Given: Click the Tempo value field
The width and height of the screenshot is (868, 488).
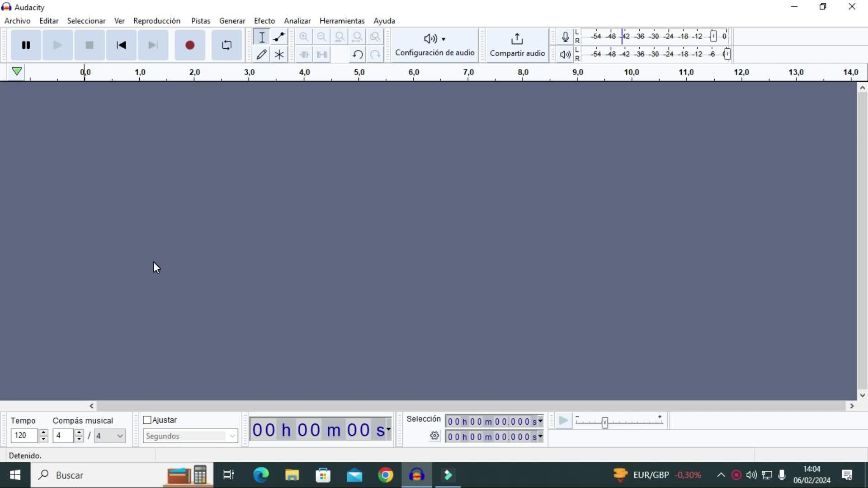Looking at the screenshot, I should [24, 436].
